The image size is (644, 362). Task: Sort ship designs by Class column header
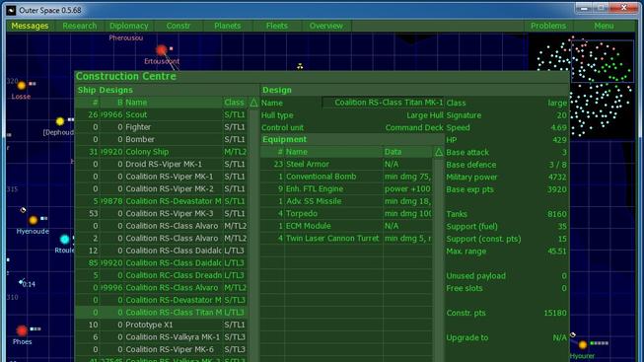[x=235, y=103]
